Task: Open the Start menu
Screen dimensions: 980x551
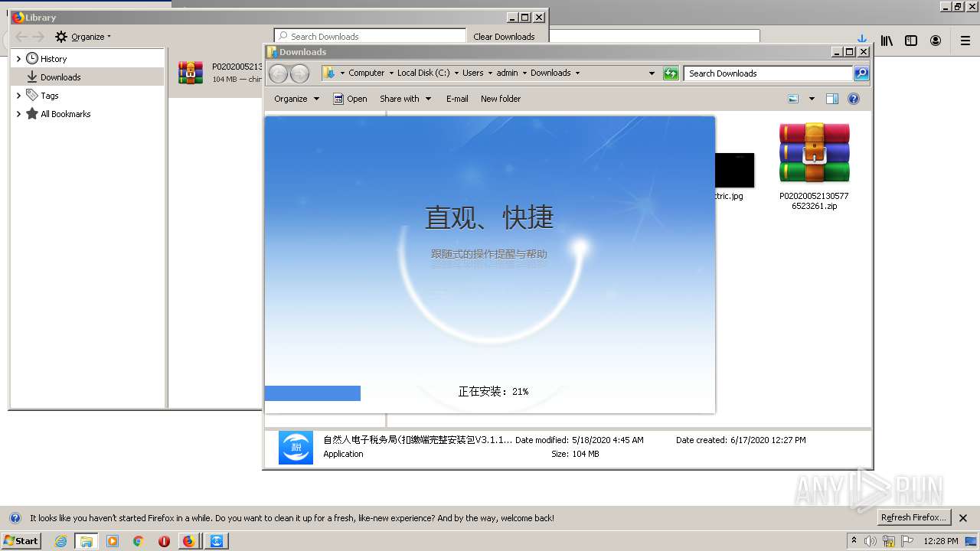Action: 21,541
